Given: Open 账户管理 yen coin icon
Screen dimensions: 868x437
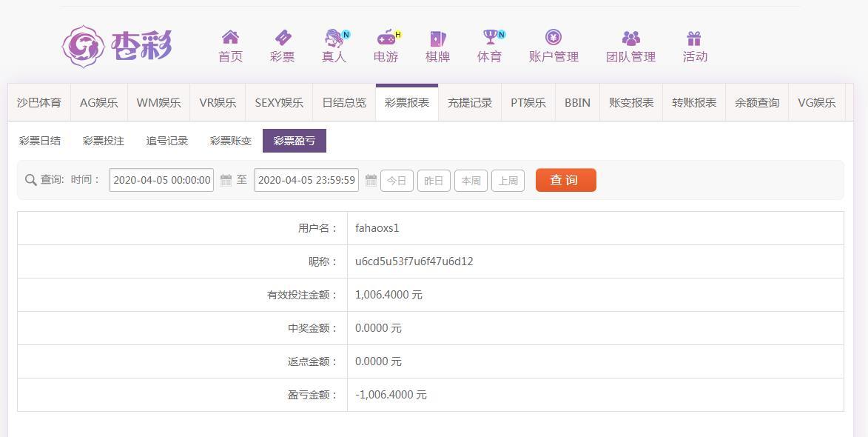Looking at the screenshot, I should (x=554, y=37).
